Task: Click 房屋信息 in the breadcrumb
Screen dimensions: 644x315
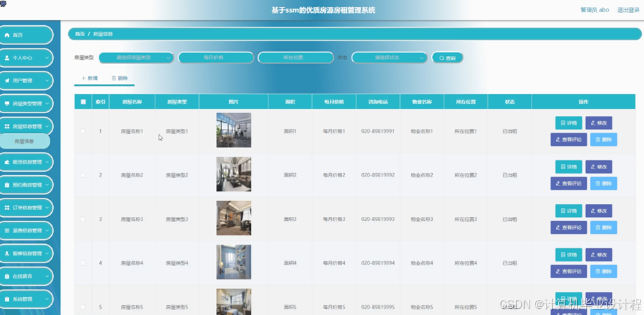Action: [103, 34]
